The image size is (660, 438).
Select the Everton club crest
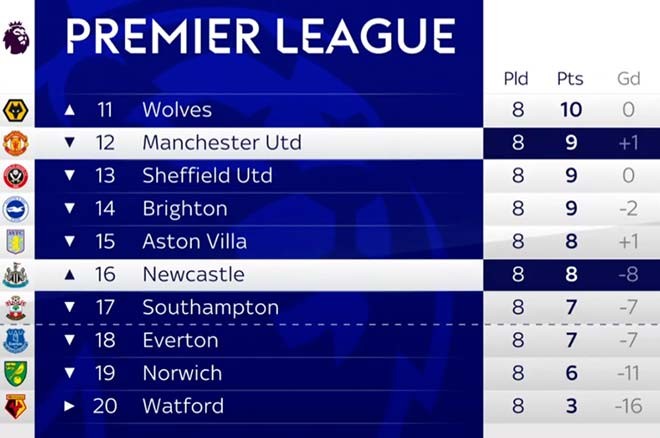point(16,341)
